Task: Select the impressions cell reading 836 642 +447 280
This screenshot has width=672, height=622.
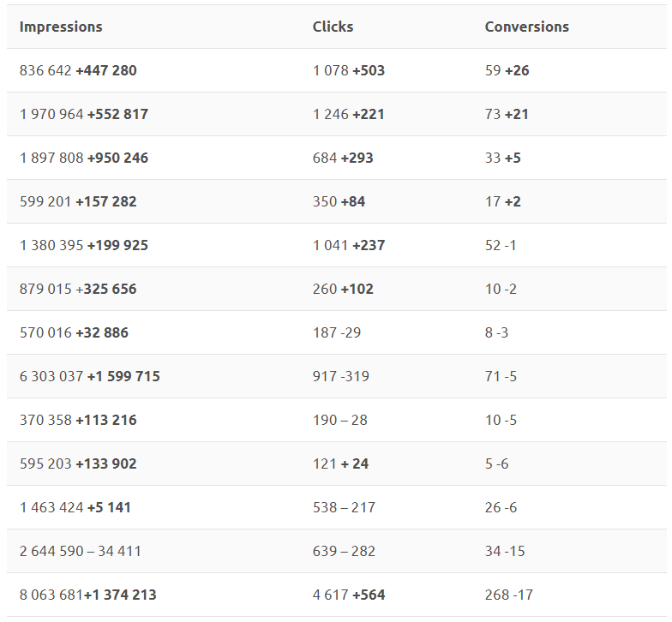Action: (x=78, y=70)
